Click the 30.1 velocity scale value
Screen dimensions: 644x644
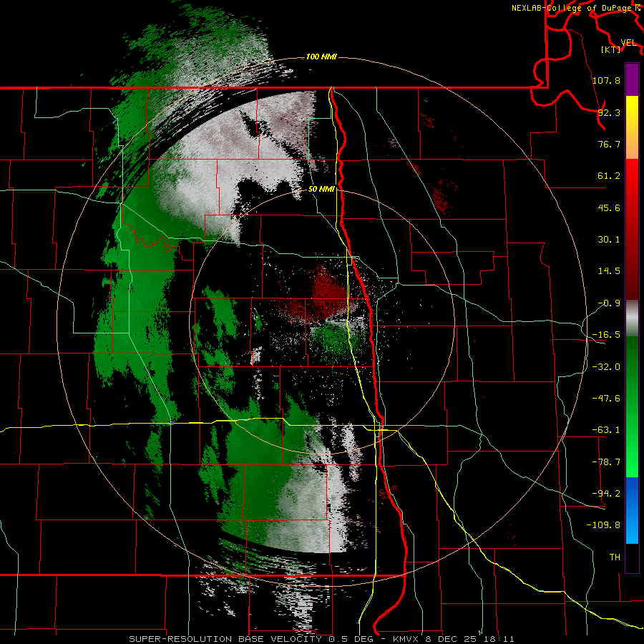click(609, 240)
